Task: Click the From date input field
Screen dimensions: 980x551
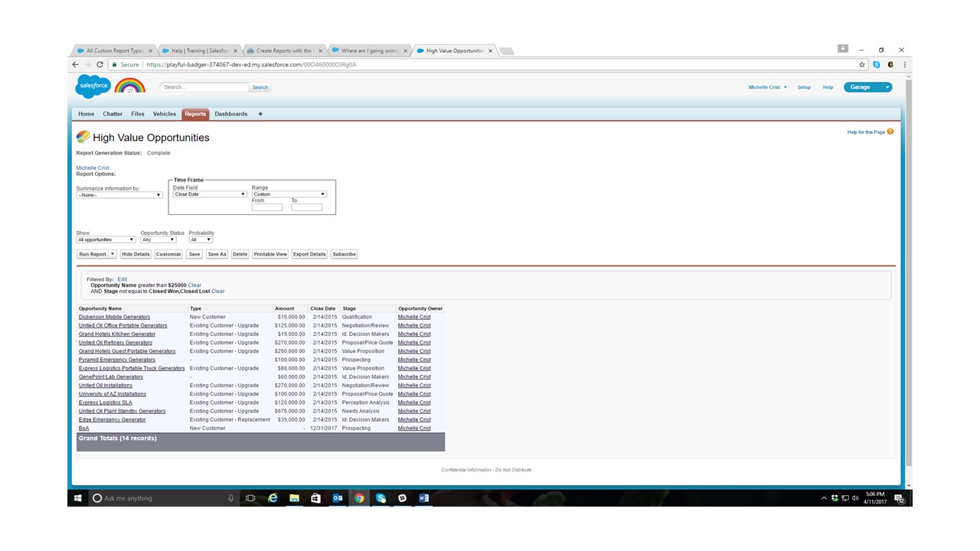Action: [267, 207]
